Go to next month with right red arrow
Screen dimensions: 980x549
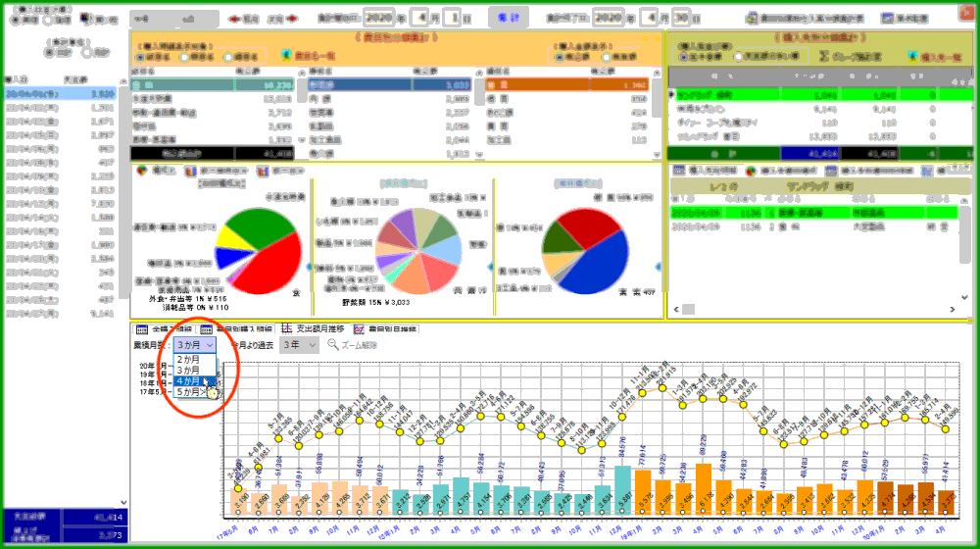291,19
